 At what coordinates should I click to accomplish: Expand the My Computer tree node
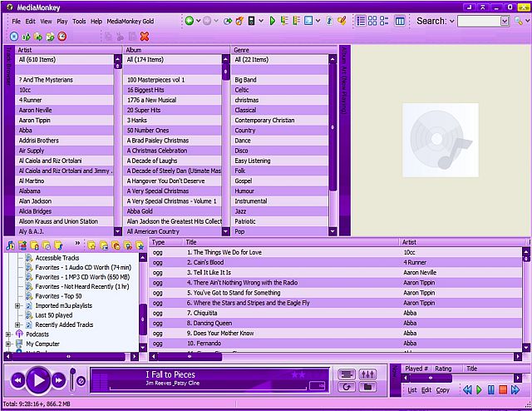click(7, 344)
